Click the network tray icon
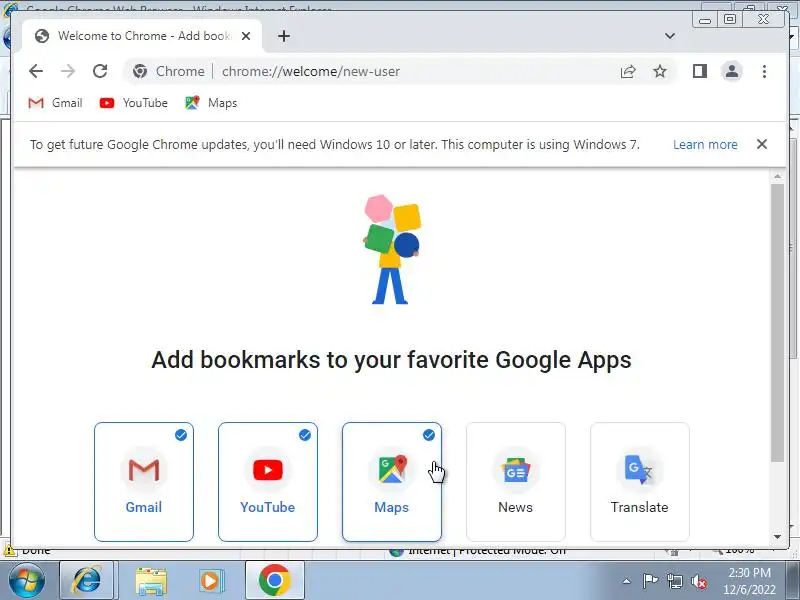This screenshot has width=800, height=600. click(x=674, y=581)
